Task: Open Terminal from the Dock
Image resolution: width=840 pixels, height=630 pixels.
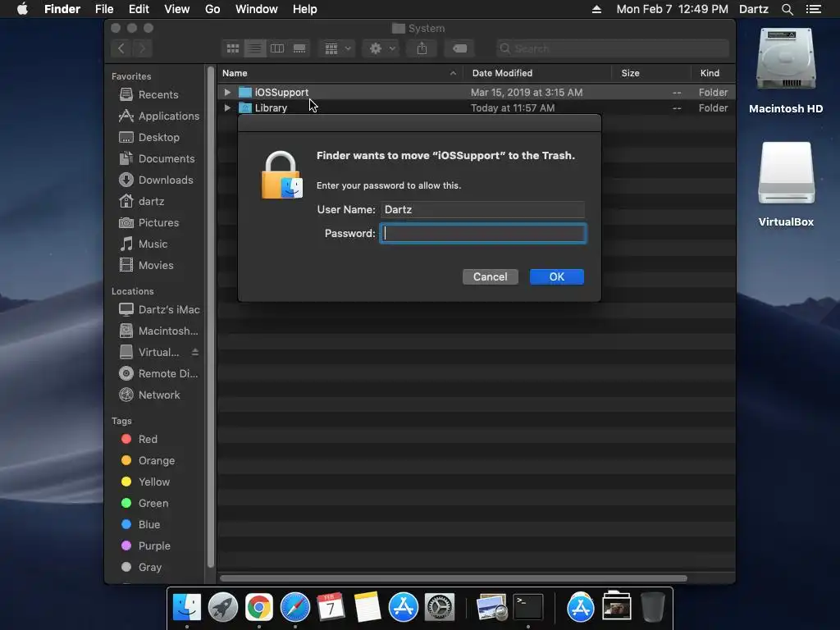Action: [528, 608]
